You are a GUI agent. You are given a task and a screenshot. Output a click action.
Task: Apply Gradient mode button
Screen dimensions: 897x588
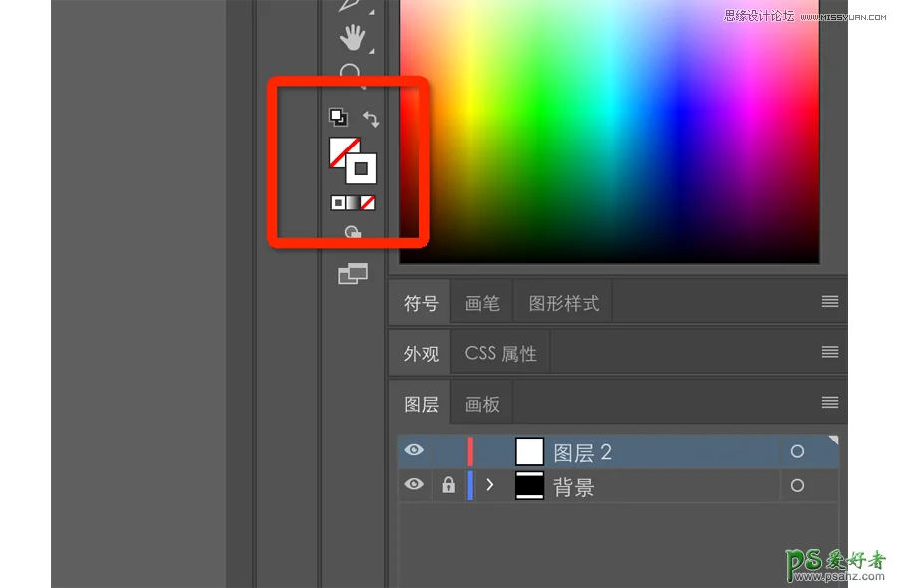pyautogui.click(x=353, y=203)
